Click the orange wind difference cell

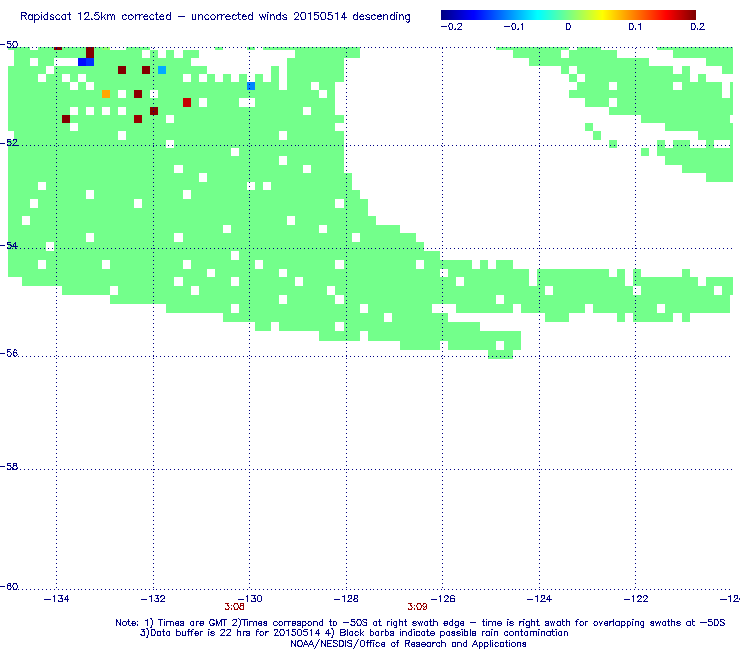pos(106,94)
